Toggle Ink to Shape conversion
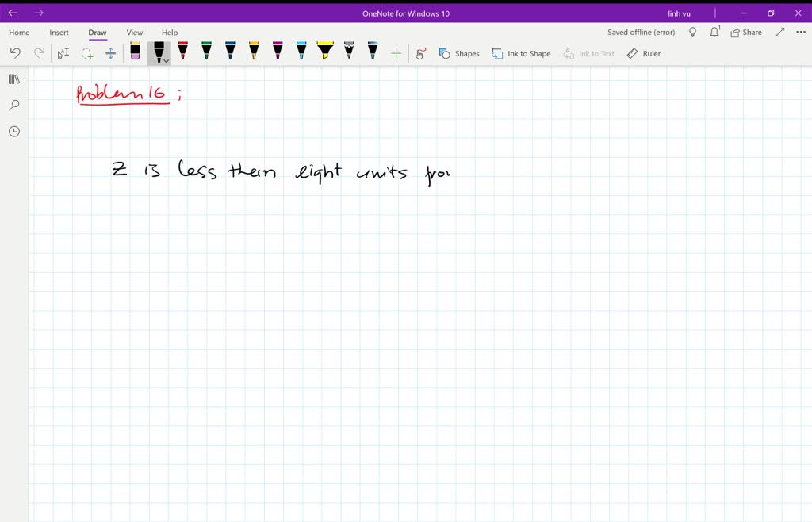The width and height of the screenshot is (812, 522). click(x=521, y=53)
